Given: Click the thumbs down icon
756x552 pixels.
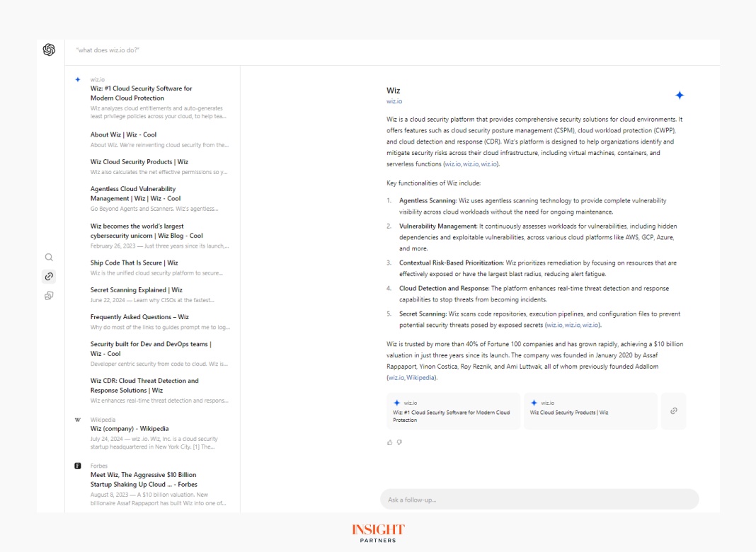Looking at the screenshot, I should click(x=399, y=442).
